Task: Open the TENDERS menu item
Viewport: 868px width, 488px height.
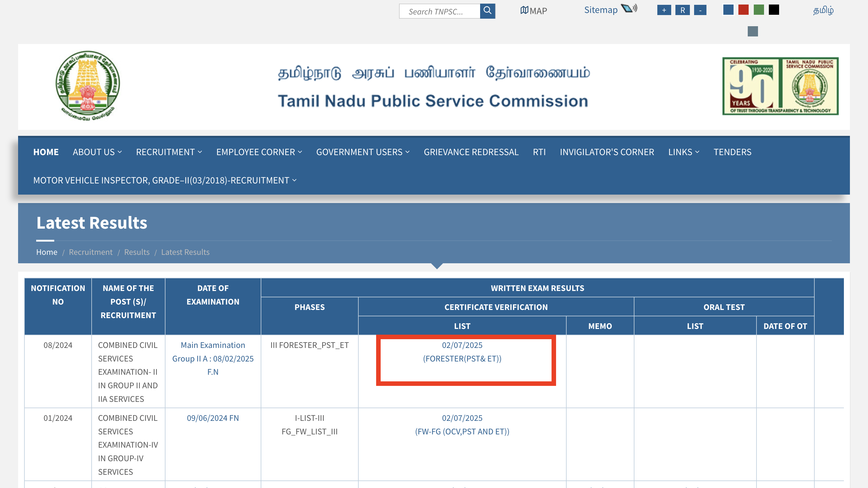Action: (732, 152)
